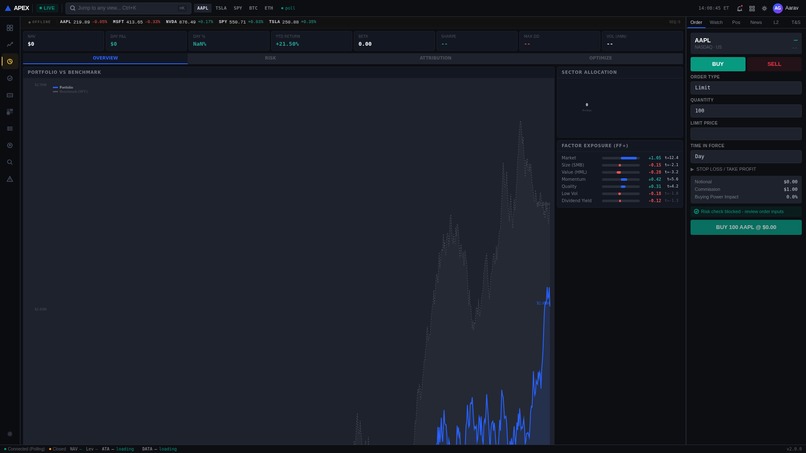806x453 pixels.
Task: Open the Order tab in right panel
Action: click(x=696, y=22)
